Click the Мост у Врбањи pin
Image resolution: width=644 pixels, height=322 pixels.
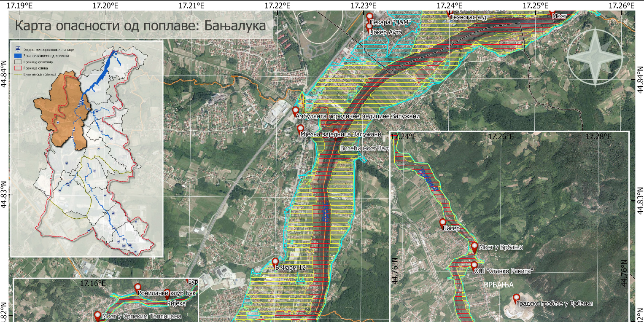pos(474,247)
